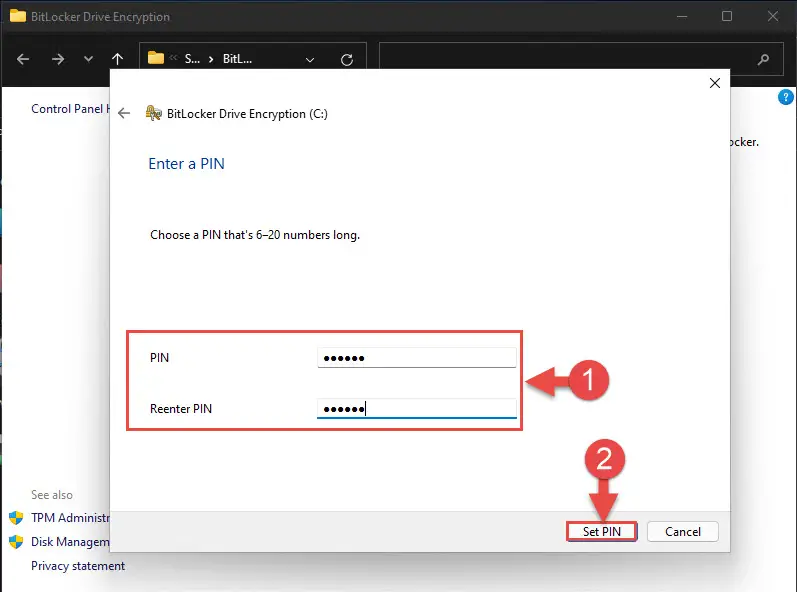Click the search magnifier icon
The width and height of the screenshot is (797, 592).
(x=763, y=59)
